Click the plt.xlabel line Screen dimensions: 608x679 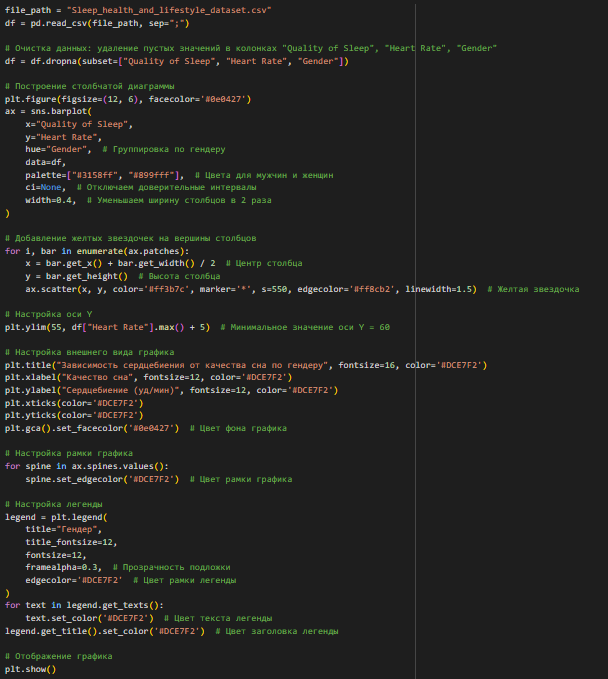pos(149,378)
